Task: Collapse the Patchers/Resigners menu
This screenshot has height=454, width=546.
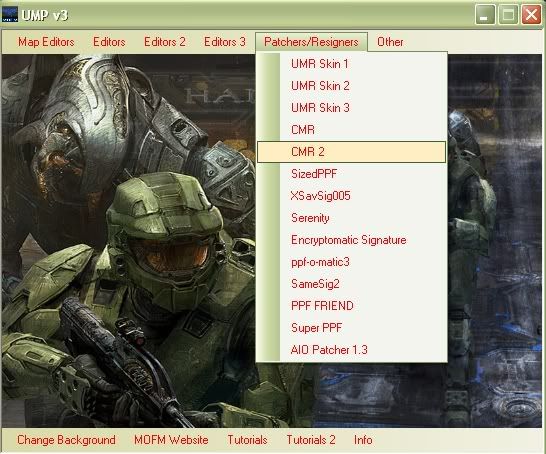Action: [311, 42]
